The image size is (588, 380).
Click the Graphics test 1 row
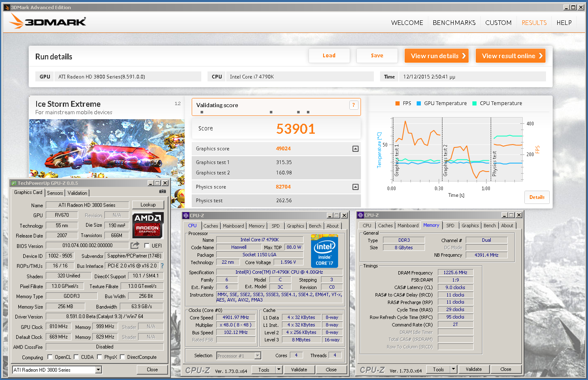(x=276, y=162)
